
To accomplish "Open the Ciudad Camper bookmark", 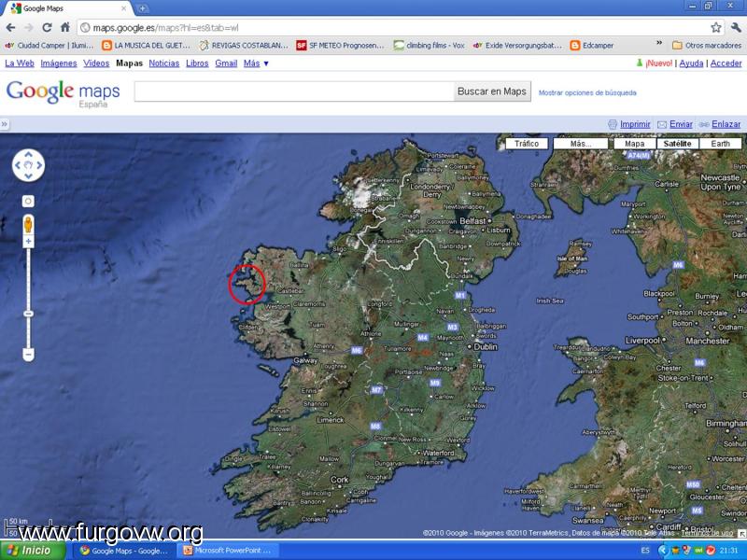I will 49,45.
